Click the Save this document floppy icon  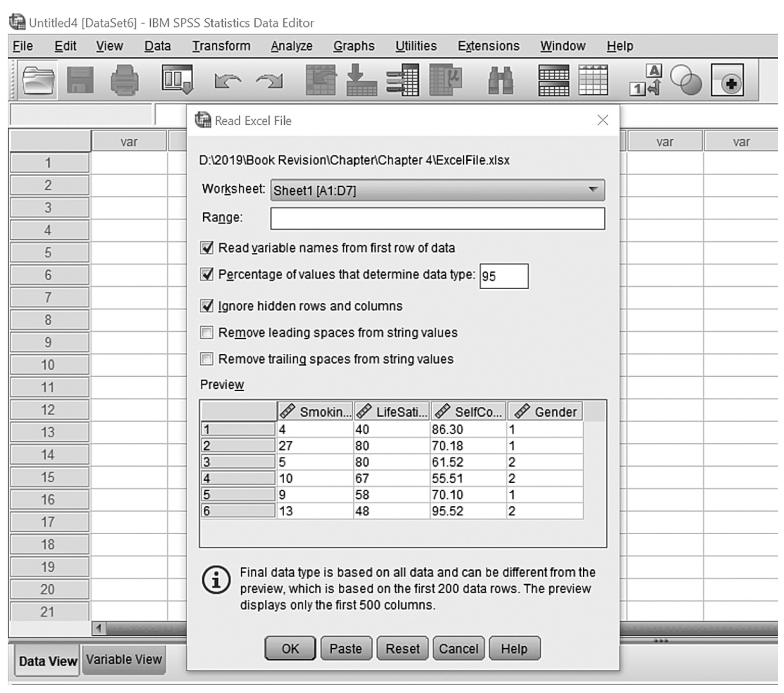(x=80, y=80)
